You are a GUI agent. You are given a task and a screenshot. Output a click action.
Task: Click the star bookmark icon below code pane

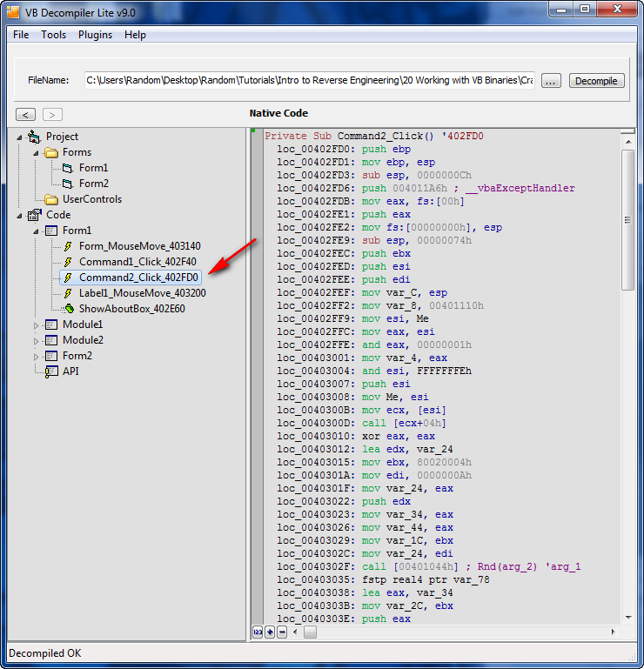coord(270,632)
